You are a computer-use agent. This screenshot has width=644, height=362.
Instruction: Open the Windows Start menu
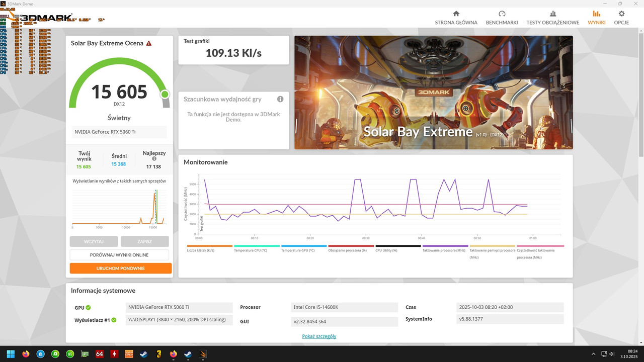11,354
